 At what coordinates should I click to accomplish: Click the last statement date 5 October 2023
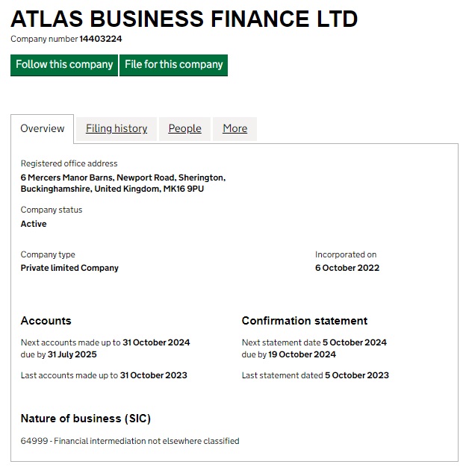(x=356, y=375)
